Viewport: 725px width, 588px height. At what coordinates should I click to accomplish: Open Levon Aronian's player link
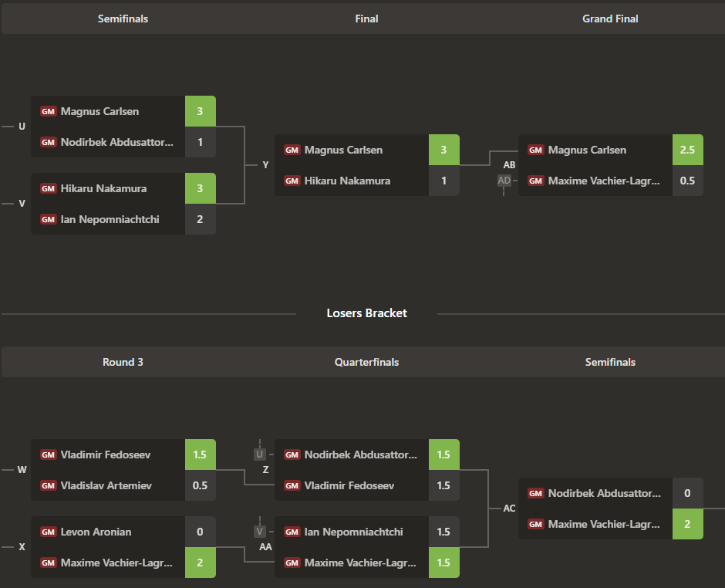click(96, 532)
